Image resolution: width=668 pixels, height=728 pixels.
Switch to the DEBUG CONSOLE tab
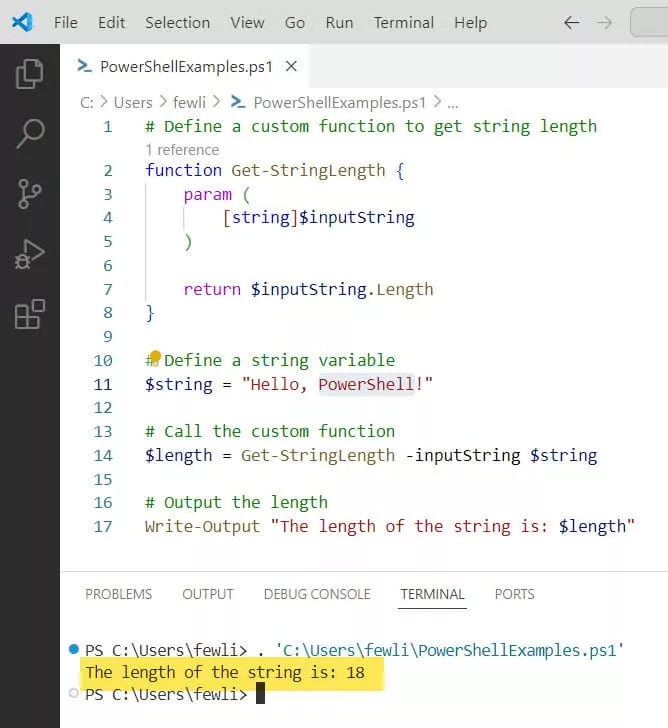tap(317, 594)
